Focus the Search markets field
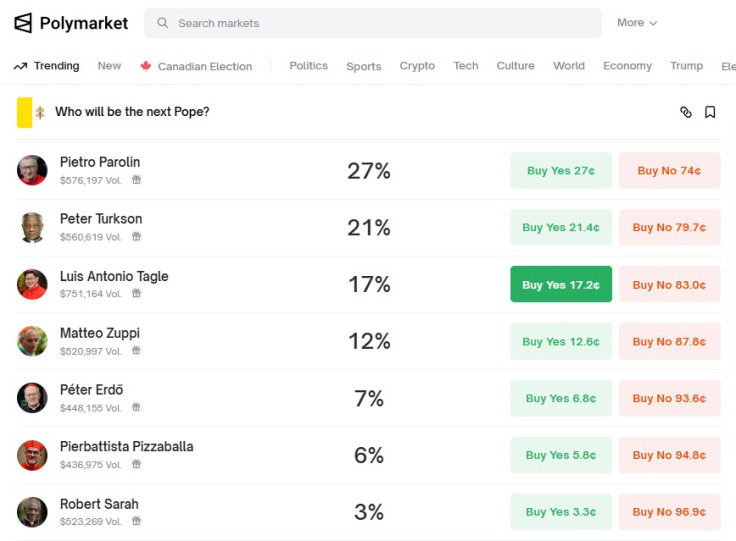 373,23
